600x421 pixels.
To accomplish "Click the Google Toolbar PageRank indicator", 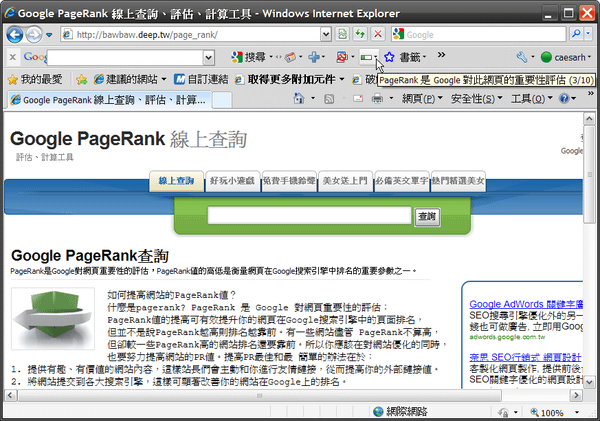I will click(x=367, y=57).
